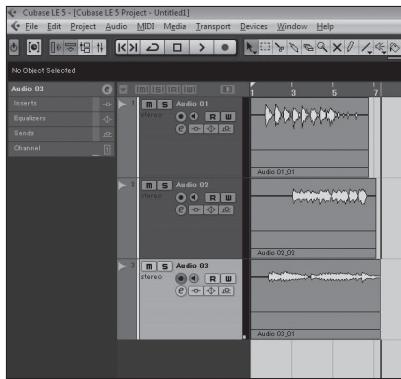This screenshot has height=379, width=401.
Task: Expand the Channel section in Inspector
Action: pyautogui.click(x=61, y=148)
